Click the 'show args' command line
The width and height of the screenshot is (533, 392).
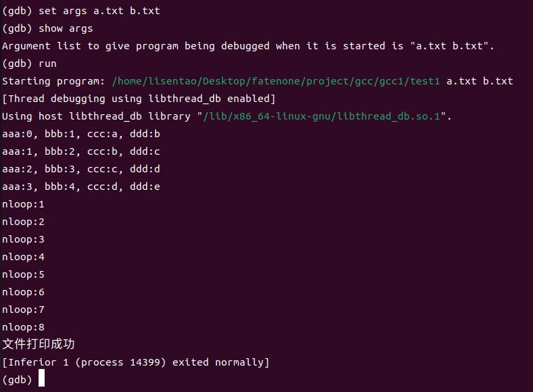click(x=47, y=28)
